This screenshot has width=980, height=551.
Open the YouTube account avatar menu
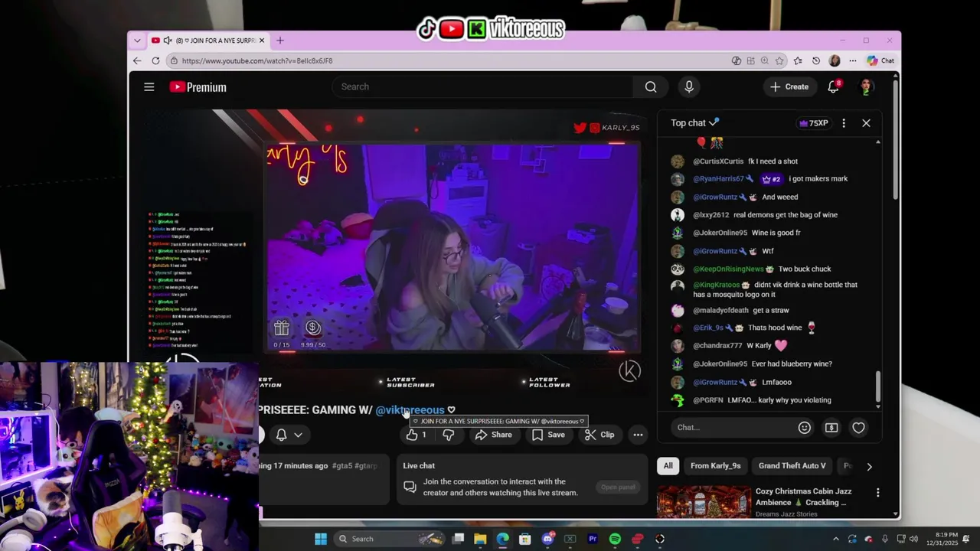point(866,87)
